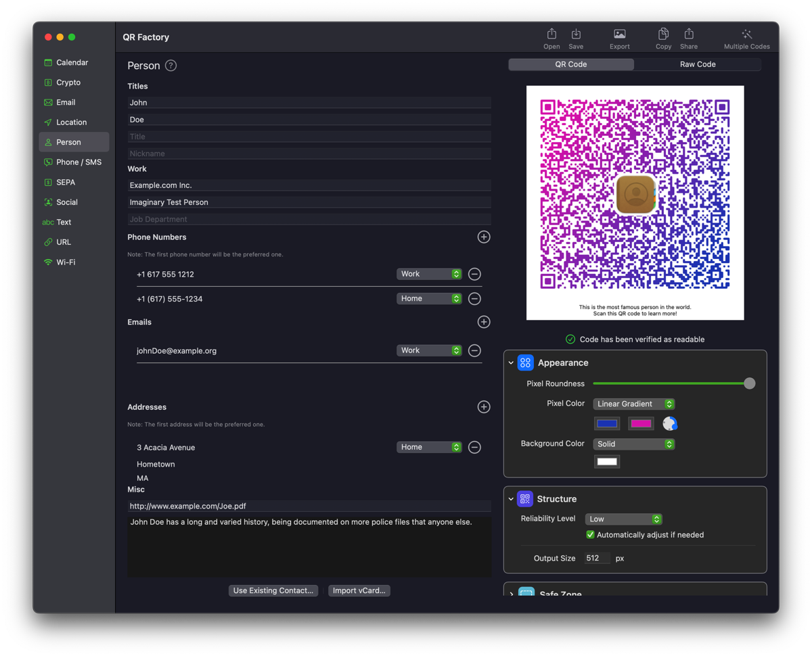Viewport: 812px width, 656px height.
Task: Click Use Existing Contact button
Action: pyautogui.click(x=273, y=590)
